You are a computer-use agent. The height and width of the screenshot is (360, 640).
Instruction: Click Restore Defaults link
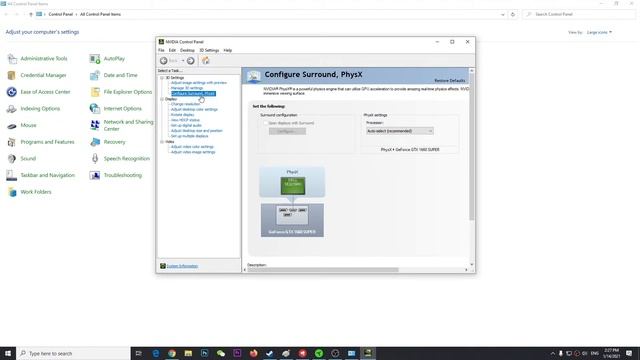450,81
